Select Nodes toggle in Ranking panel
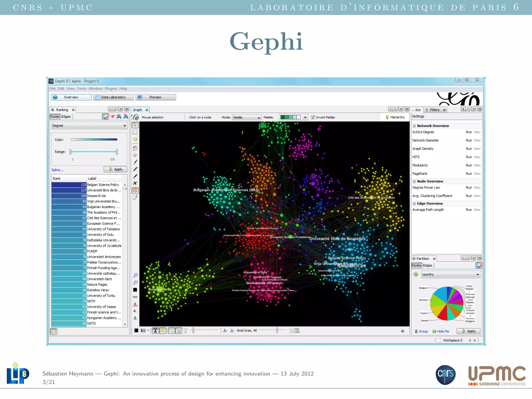Screen dimensions: 532x399 pos(55,117)
